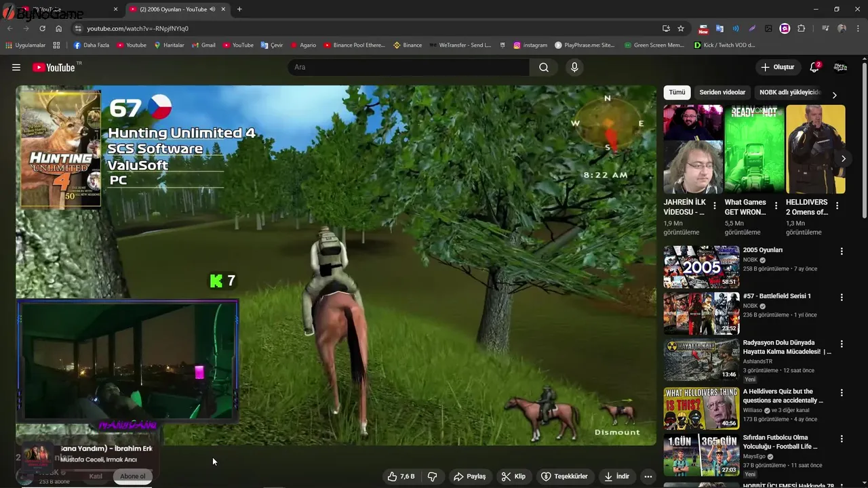Viewport: 868px width, 488px height.
Task: Open options for Sıfırdan Futbolcu Olma video
Action: point(842,439)
